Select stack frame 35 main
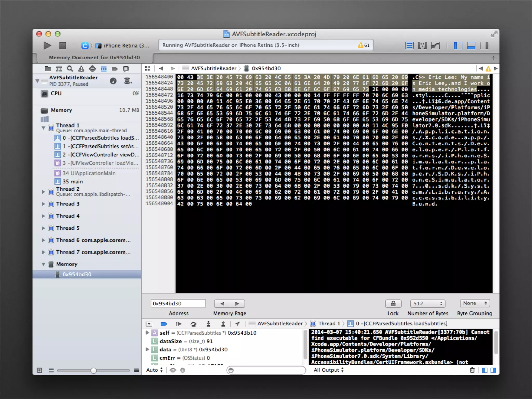Screen dimensions: 532x399 pyautogui.click(x=73, y=182)
